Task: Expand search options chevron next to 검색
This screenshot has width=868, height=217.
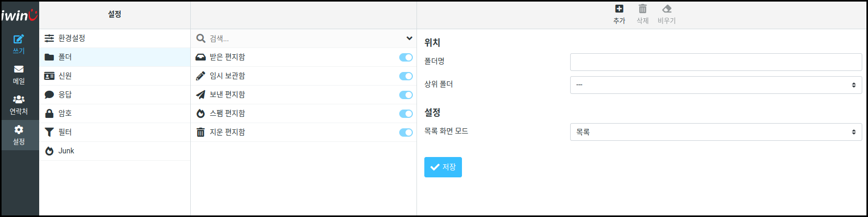Action: 409,38
